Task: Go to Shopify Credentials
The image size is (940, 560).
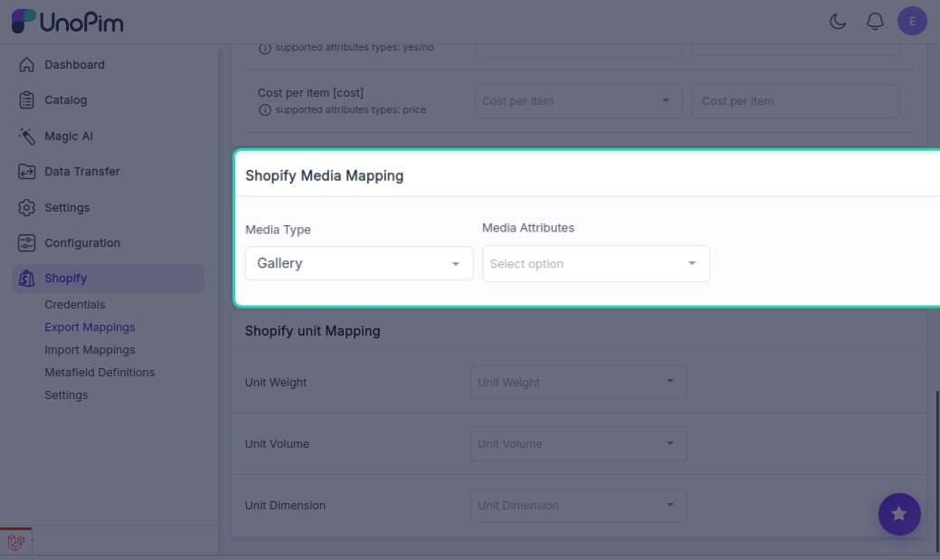Action: pyautogui.click(x=74, y=305)
